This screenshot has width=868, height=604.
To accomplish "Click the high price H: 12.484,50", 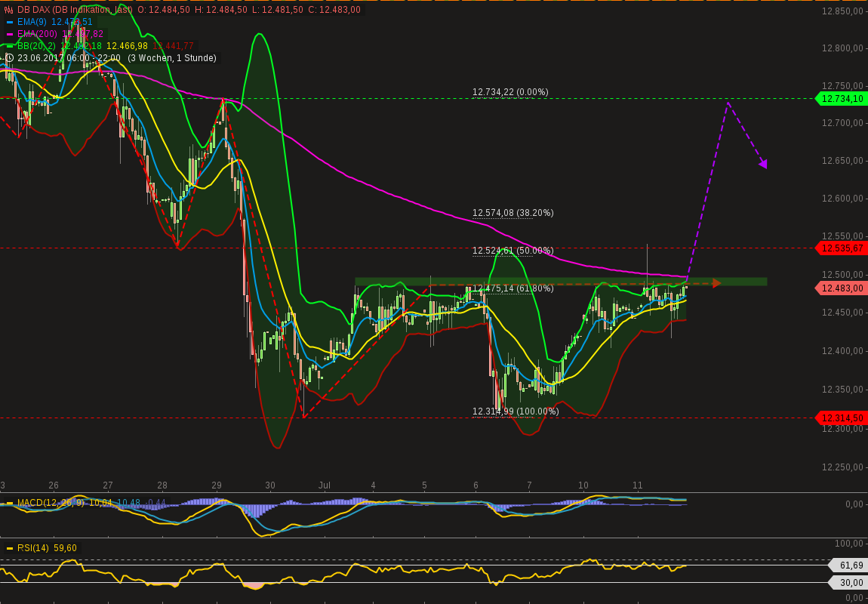I will click(221, 9).
